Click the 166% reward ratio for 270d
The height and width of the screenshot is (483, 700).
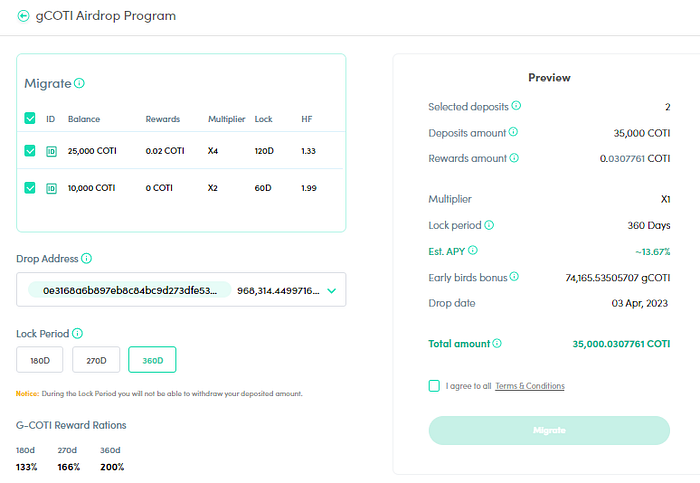point(69,467)
